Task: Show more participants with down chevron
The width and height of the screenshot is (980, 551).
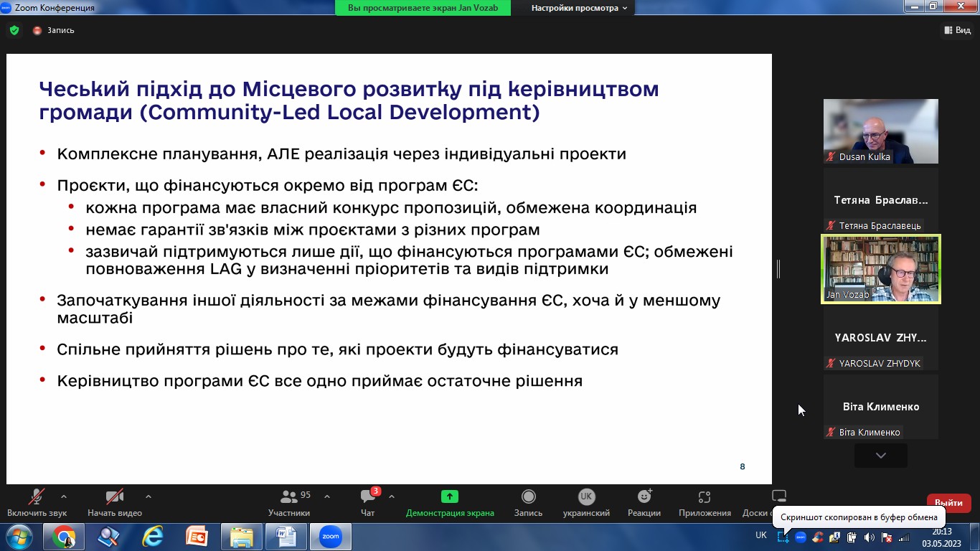Action: [x=881, y=456]
